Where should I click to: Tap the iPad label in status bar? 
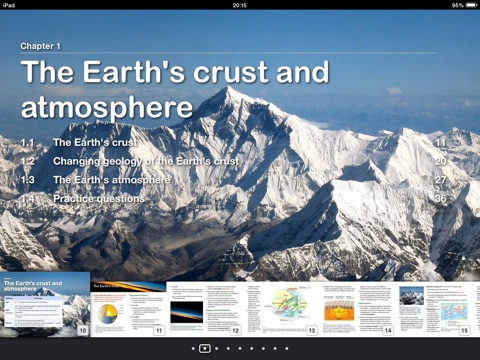click(x=8, y=5)
